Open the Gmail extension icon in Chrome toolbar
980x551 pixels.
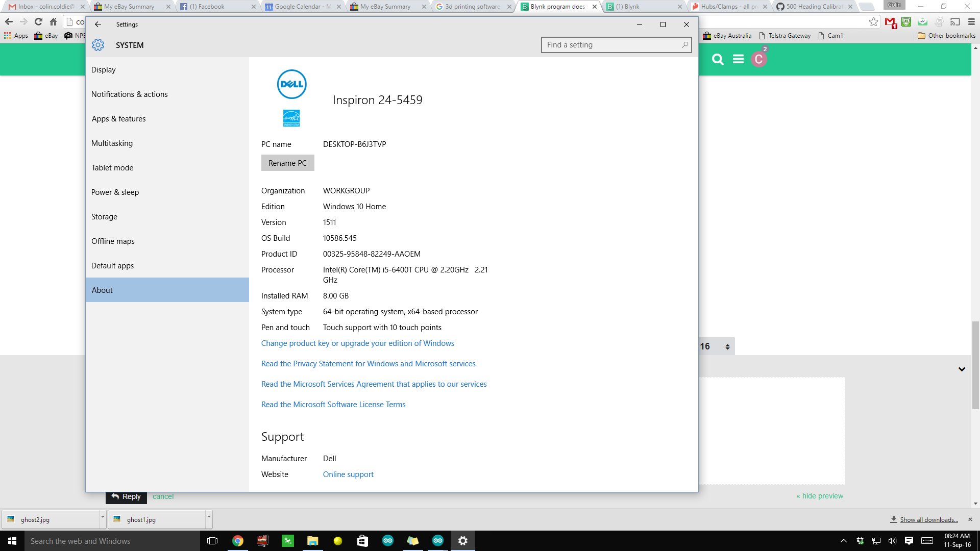[x=891, y=22]
